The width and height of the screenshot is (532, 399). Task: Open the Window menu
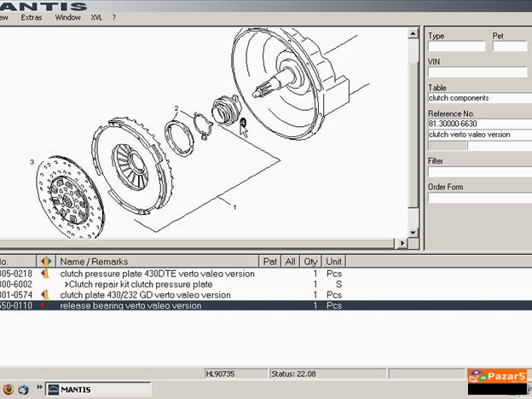coord(68,17)
